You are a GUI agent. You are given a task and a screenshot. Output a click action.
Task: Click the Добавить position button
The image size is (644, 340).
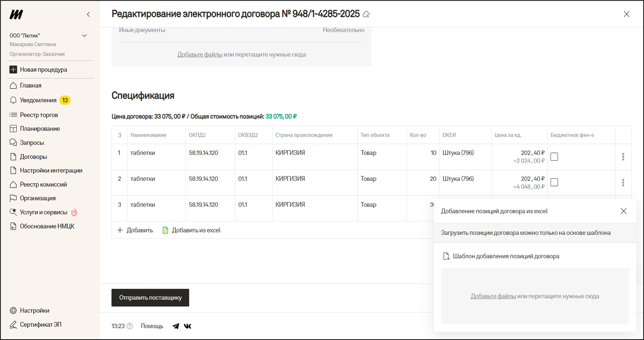(135, 230)
